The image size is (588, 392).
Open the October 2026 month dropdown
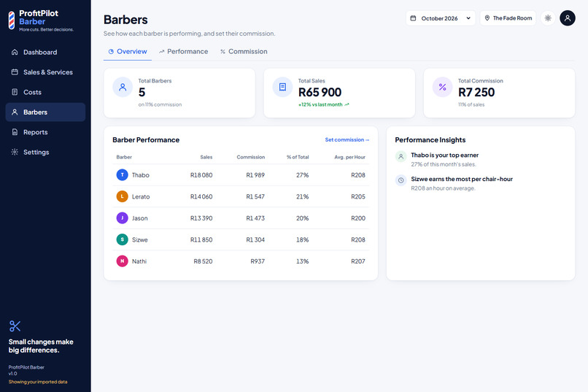441,18
